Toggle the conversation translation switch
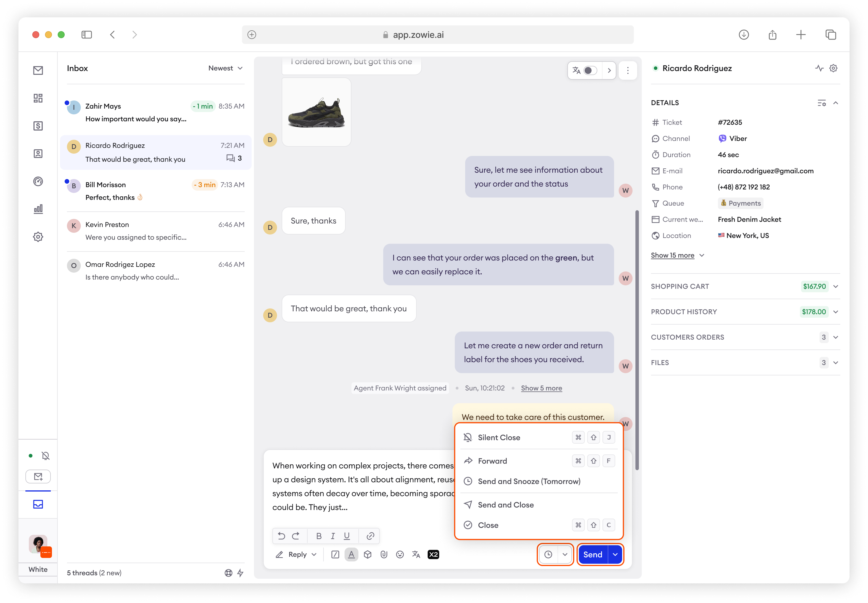Screen dimensions: 868x603 (x=590, y=71)
